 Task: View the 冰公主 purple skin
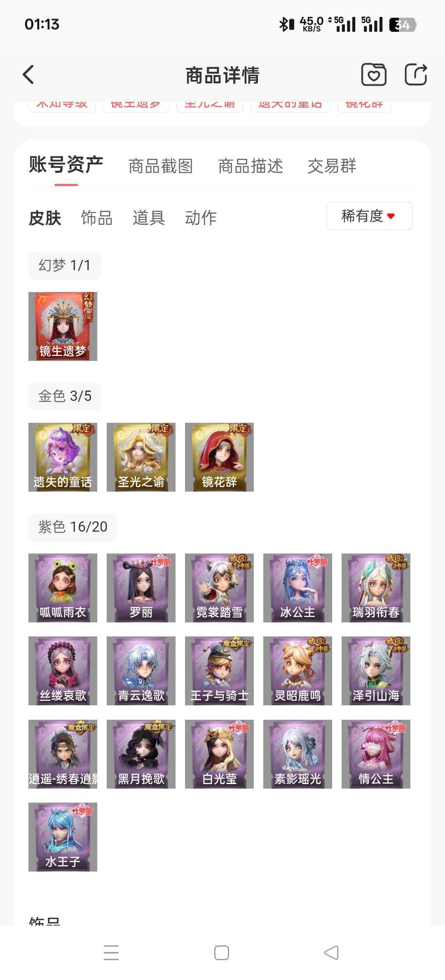pyautogui.click(x=297, y=588)
